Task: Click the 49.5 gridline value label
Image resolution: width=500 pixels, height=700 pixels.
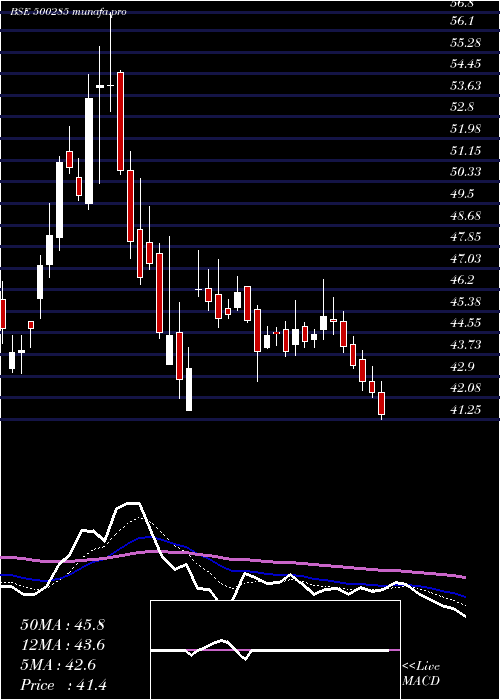Action: coord(462,193)
